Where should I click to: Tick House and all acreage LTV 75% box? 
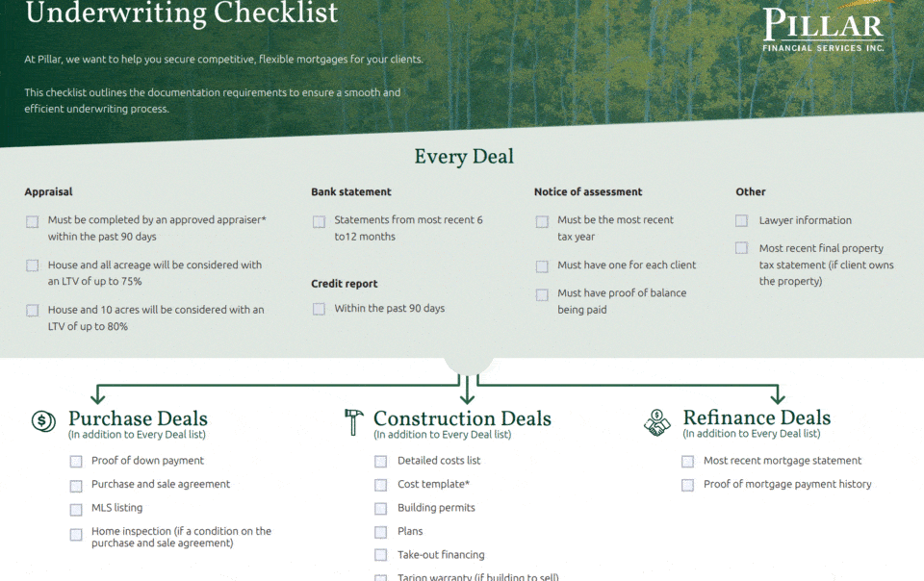(x=33, y=266)
